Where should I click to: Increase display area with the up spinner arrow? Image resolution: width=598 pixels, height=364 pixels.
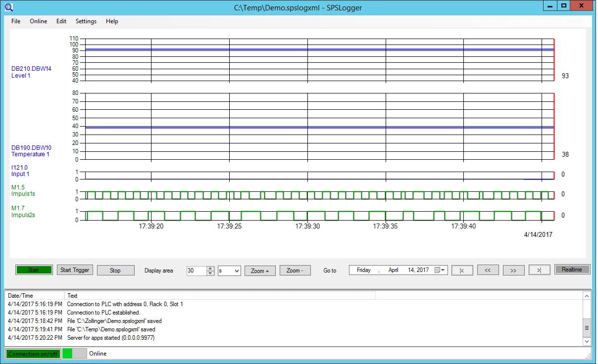210,269
